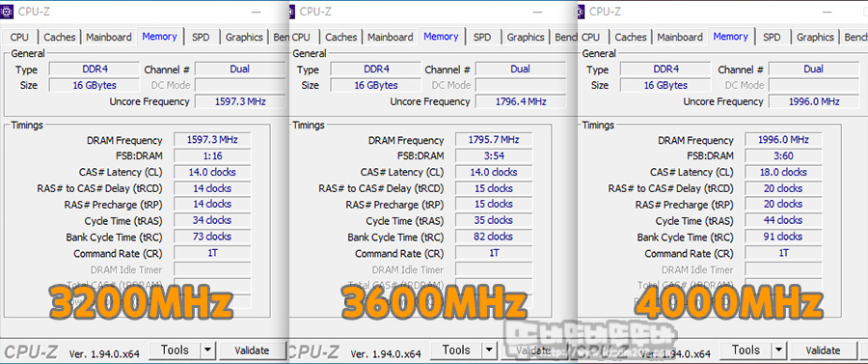Select Memory tab in 1597.3 MHz window
Viewport: 868px width, 364px height.
[159, 36]
